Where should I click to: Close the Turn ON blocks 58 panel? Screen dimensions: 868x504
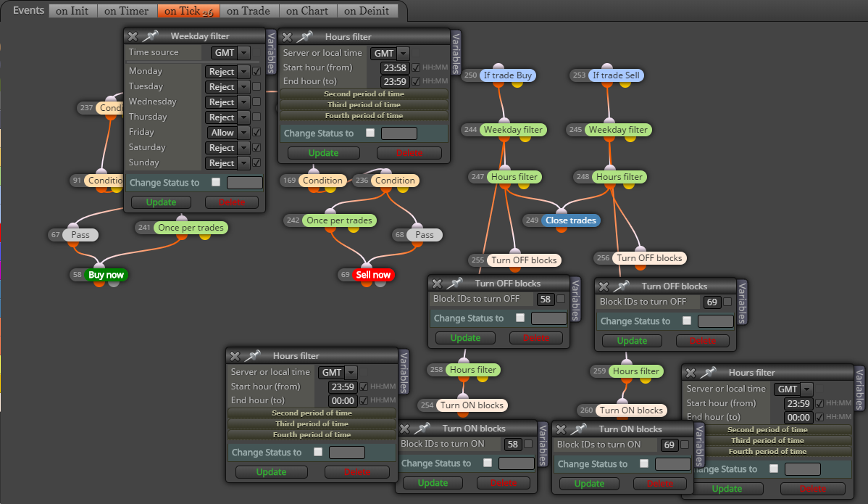point(405,429)
